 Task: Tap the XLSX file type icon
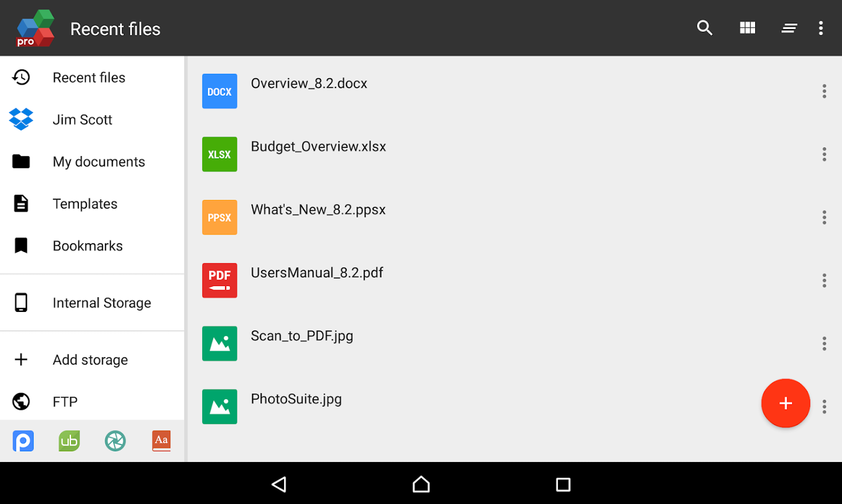tap(220, 154)
